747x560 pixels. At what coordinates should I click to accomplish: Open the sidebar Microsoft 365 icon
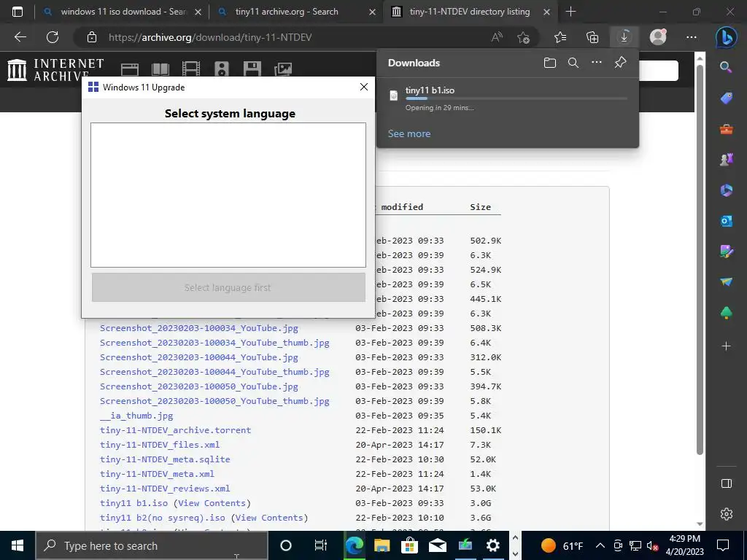point(726,190)
